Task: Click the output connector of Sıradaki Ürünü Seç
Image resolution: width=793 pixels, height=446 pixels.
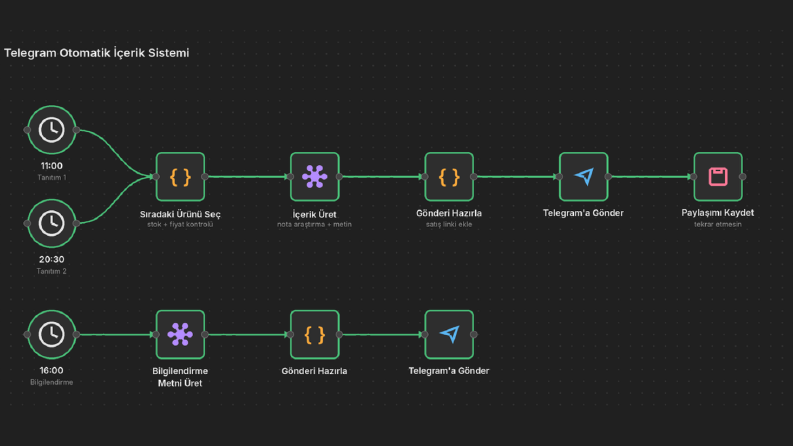Action: [205, 177]
